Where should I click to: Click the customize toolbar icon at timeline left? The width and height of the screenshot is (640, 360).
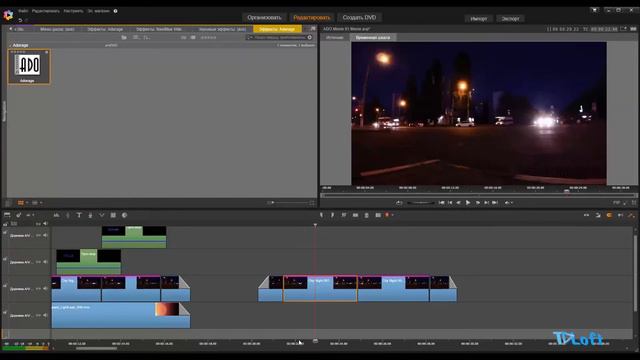click(x=7, y=215)
